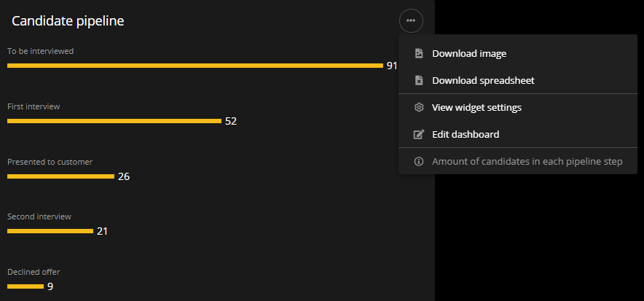Click the widget description text in menu

527,161
